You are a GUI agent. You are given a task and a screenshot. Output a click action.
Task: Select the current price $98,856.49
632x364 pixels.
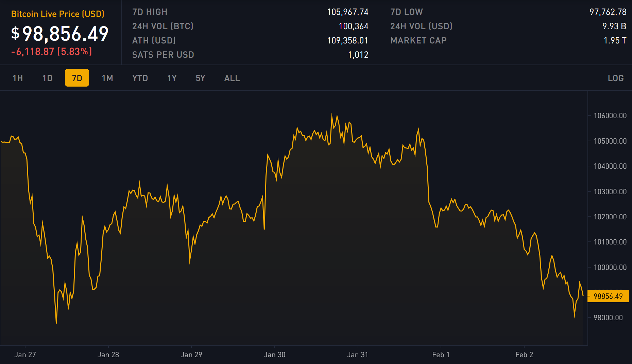(60, 34)
